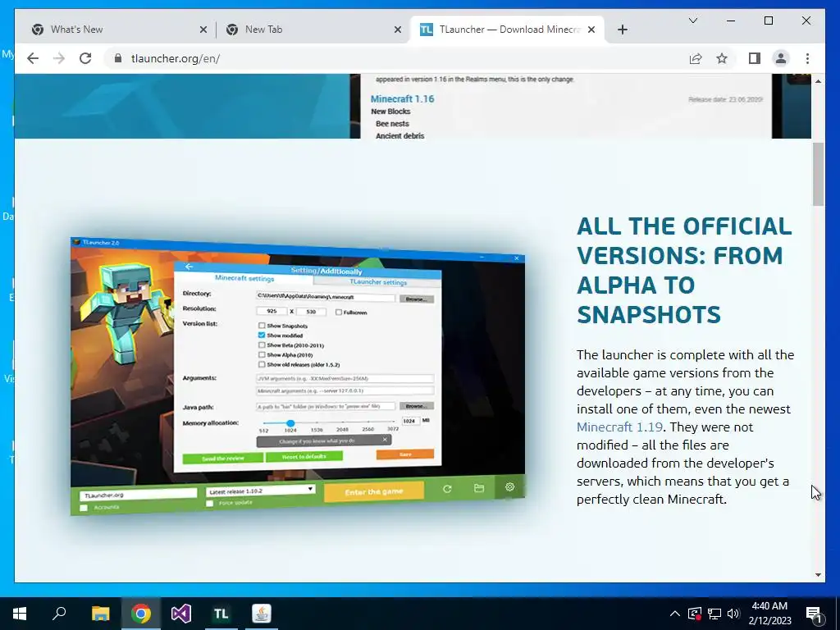Open volume speaker tray icon
Viewport: 840px width, 630px height.
[x=733, y=614]
